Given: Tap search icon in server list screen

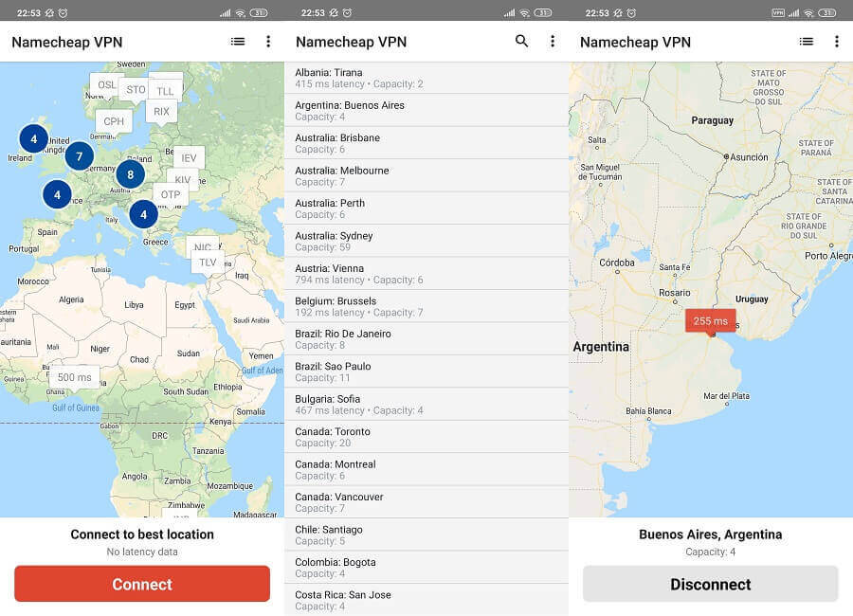Looking at the screenshot, I should (521, 41).
